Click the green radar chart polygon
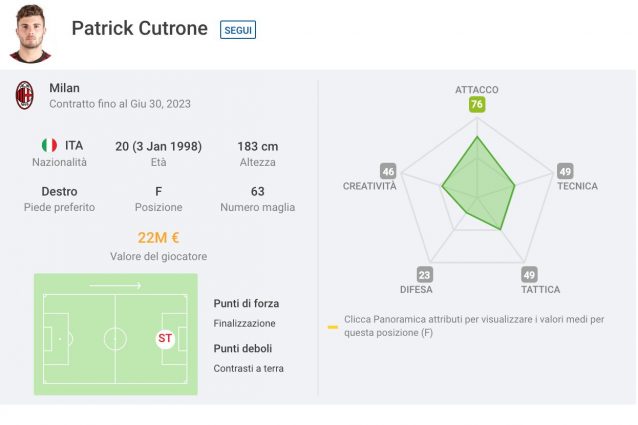The height and width of the screenshot is (425, 638). pos(480,185)
